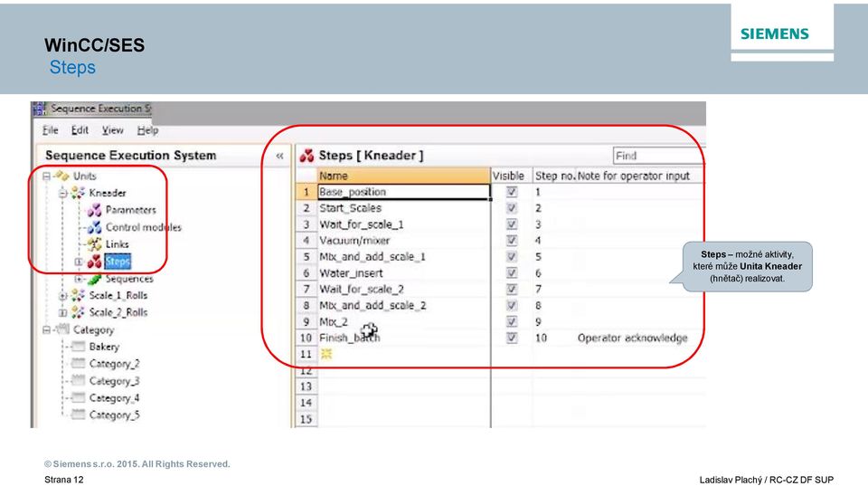Click the Bakery category icon
The width and height of the screenshot is (868, 486).
[x=79, y=347]
